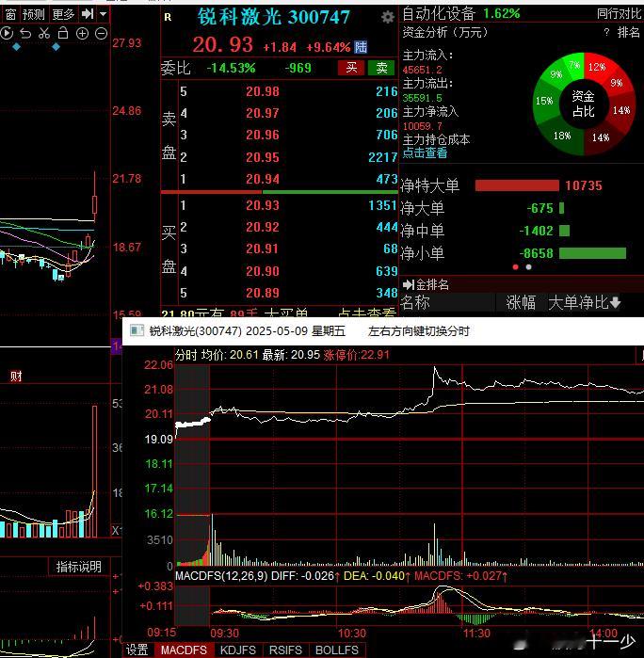The width and height of the screenshot is (644, 658).
Task: Open the 预测 tab in chart toolbar
Action: (34, 15)
